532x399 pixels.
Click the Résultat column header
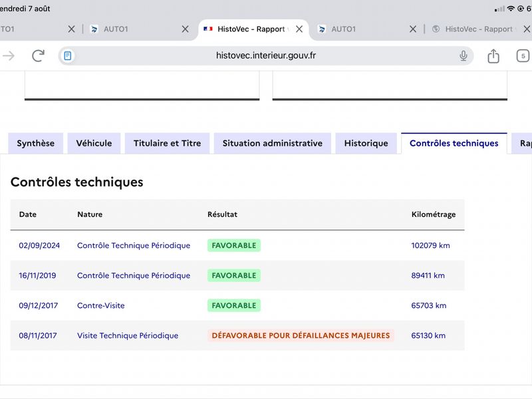click(x=223, y=214)
